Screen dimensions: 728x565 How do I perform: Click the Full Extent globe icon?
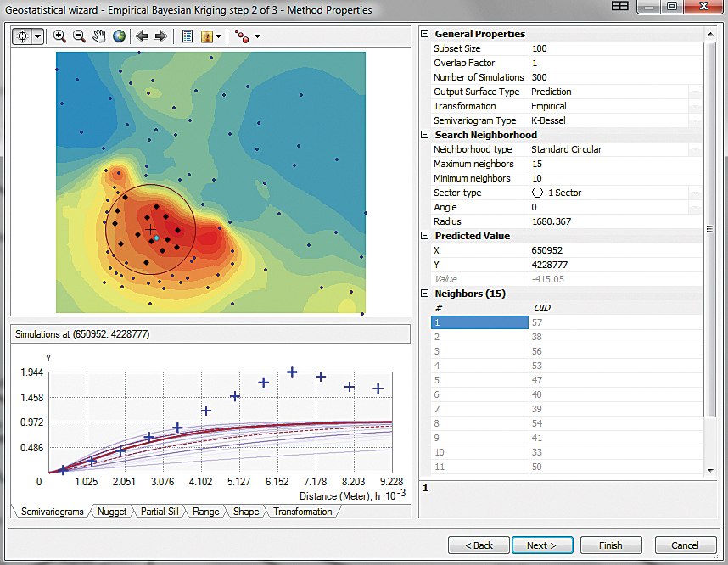[x=119, y=36]
